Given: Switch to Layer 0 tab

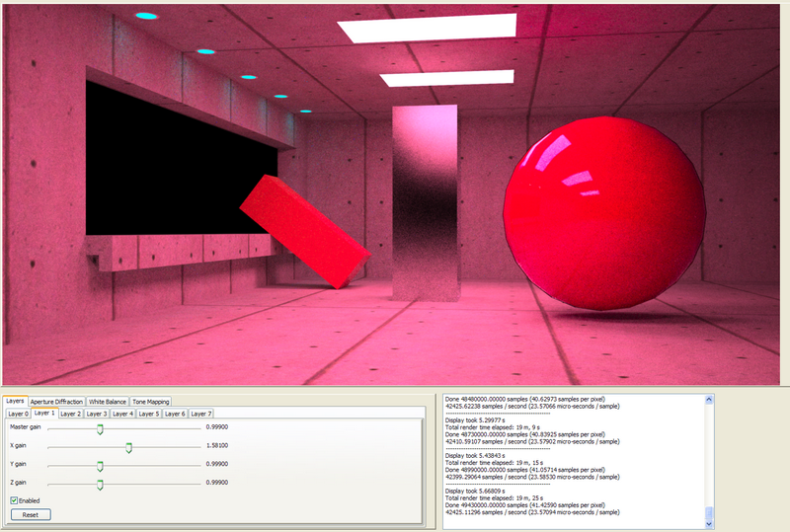Looking at the screenshot, I should pos(19,414).
